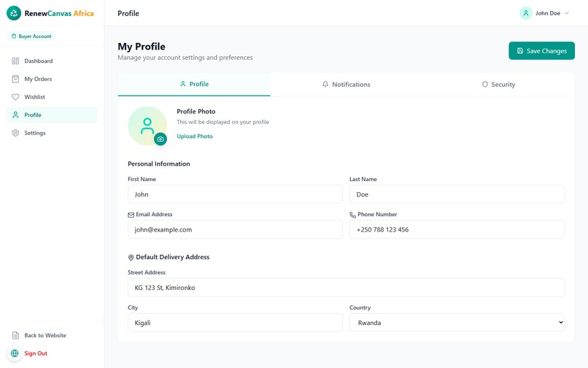The image size is (588, 368).
Task: Open My Orders from the sidebar
Action: click(52, 79)
